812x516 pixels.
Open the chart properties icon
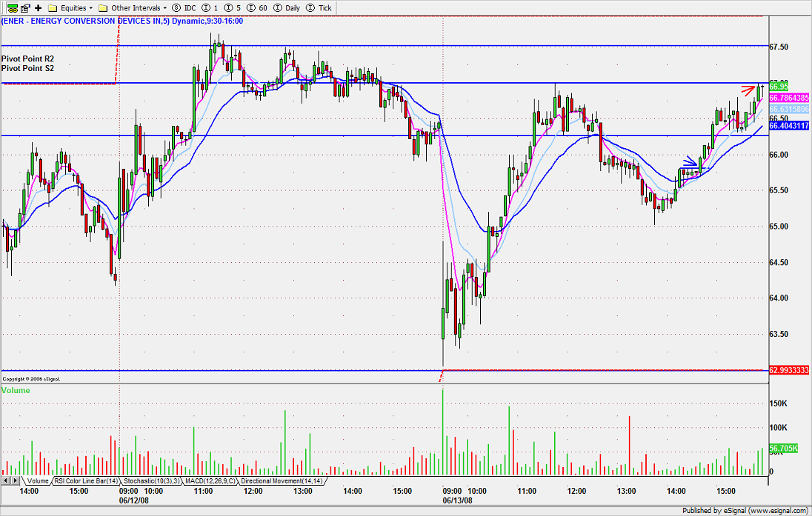click(x=25, y=7)
